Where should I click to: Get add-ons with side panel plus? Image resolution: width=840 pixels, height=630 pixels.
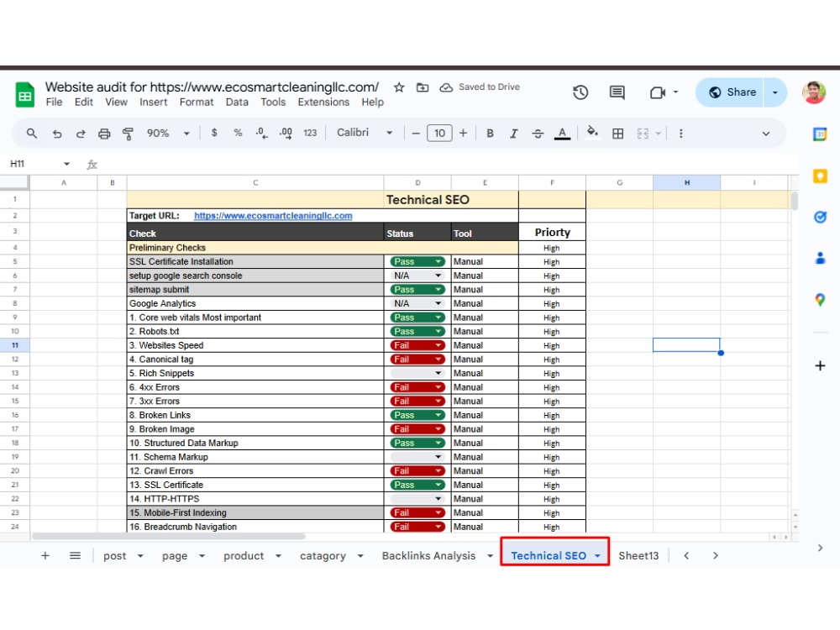[820, 366]
